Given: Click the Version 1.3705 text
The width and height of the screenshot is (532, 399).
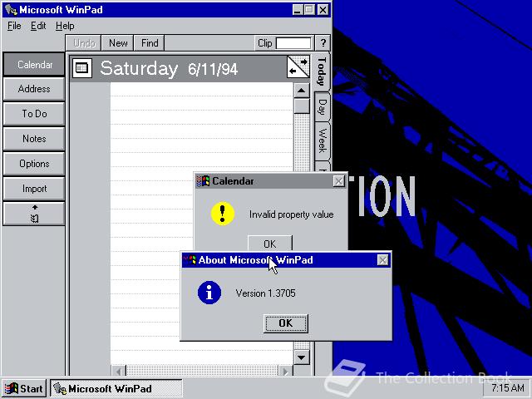Looking at the screenshot, I should coord(266,293).
